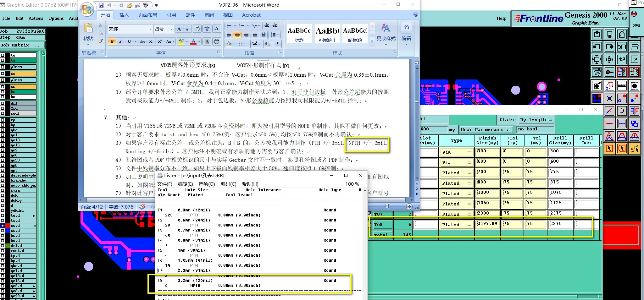This screenshot has height=300, width=644.
Task: Apply superscript formatting
Action: point(160,41)
